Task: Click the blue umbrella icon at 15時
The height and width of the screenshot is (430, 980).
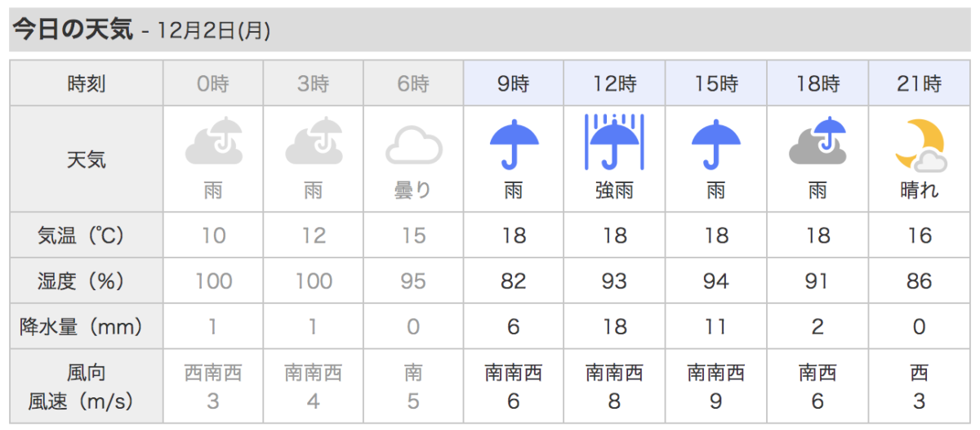Action: (715, 143)
